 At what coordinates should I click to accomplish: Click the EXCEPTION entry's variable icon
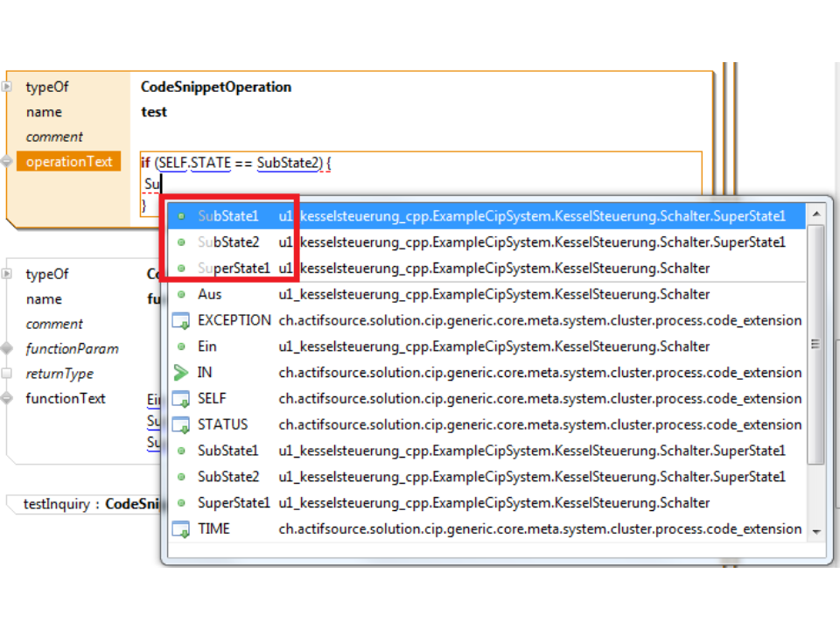181,321
